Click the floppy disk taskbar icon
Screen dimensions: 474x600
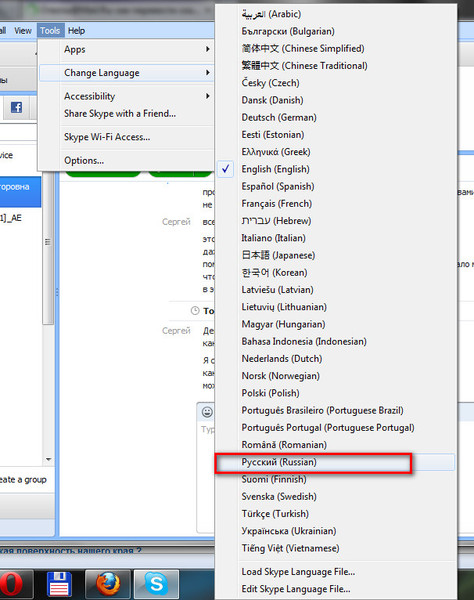(x=59, y=585)
